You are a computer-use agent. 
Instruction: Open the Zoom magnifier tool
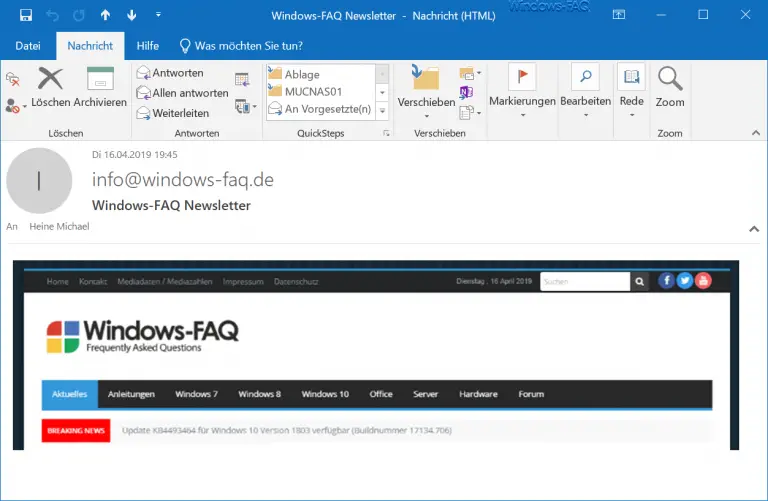coord(669,86)
